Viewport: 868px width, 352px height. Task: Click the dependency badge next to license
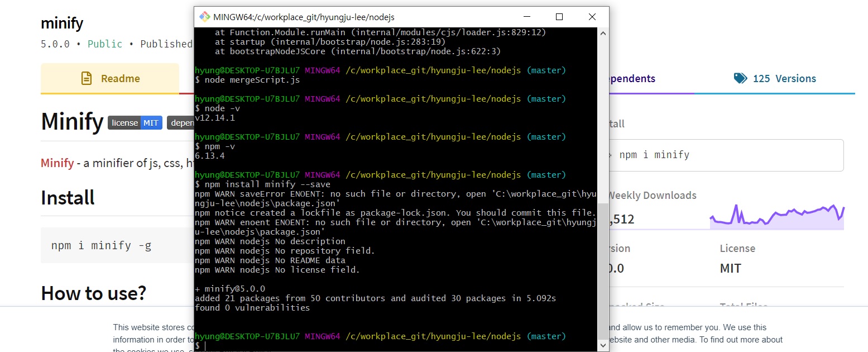tap(181, 123)
